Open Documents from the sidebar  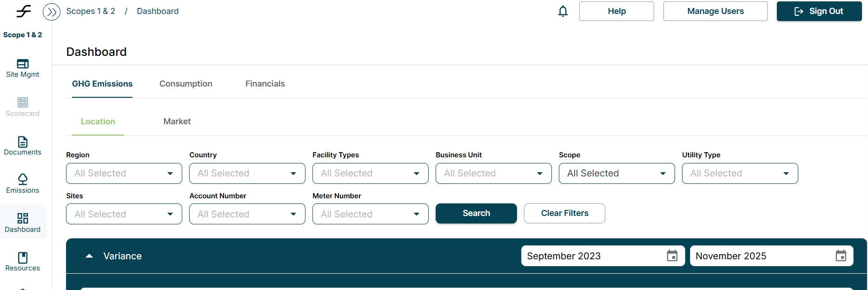coord(22,146)
